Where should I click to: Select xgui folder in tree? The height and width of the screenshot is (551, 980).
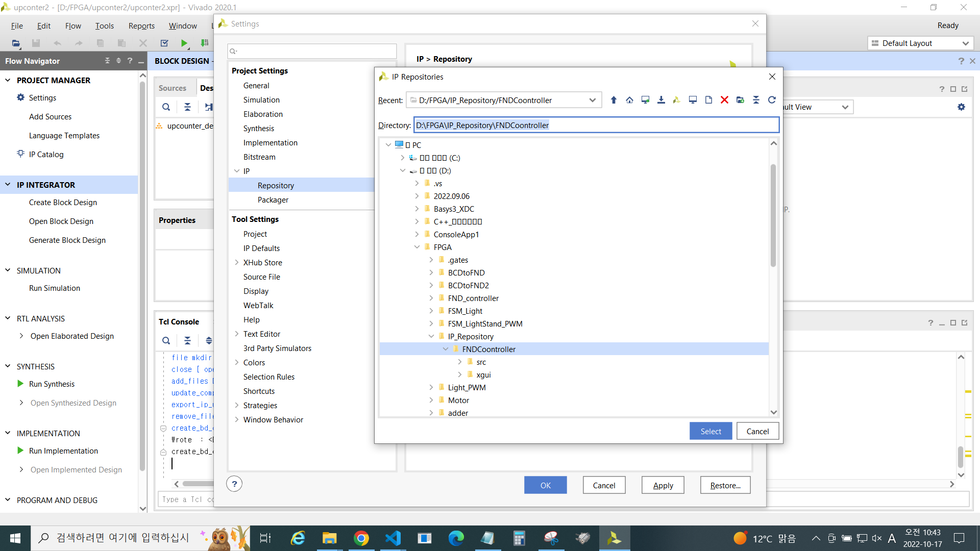(x=483, y=374)
